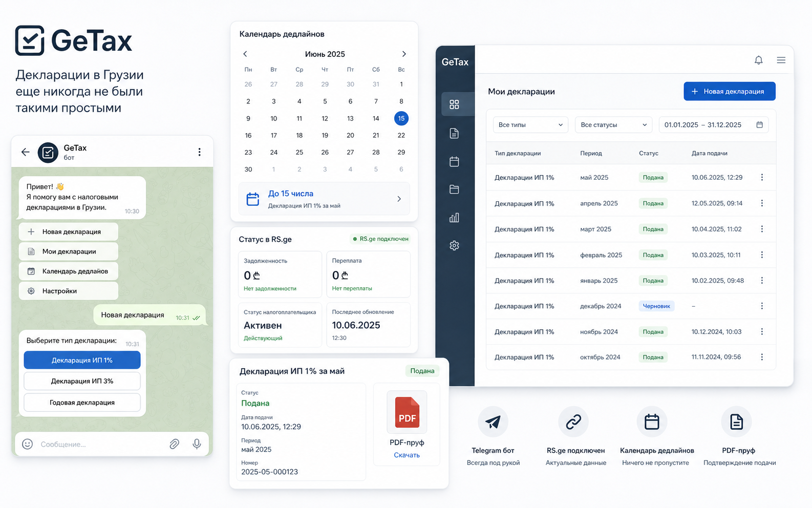Select Новая декларация bot menu item

[69, 231]
